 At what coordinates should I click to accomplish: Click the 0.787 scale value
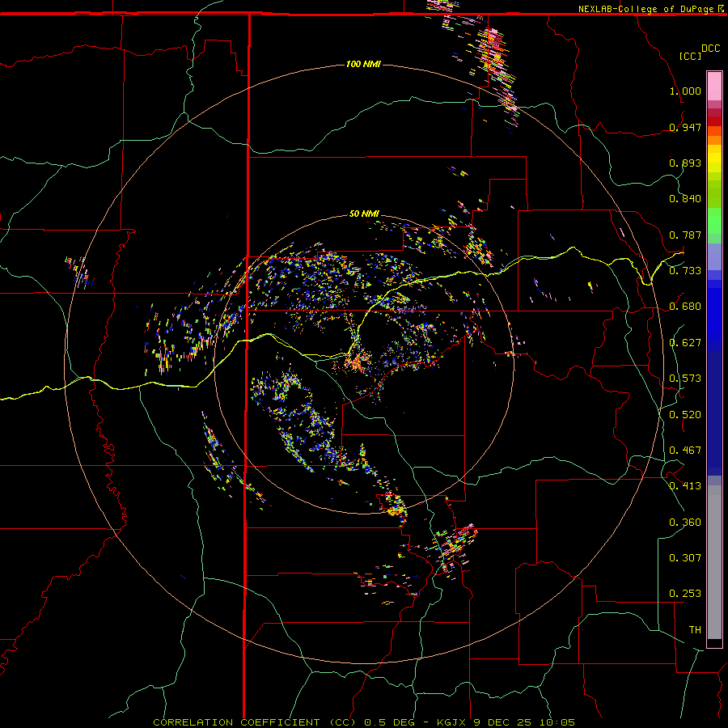click(685, 235)
